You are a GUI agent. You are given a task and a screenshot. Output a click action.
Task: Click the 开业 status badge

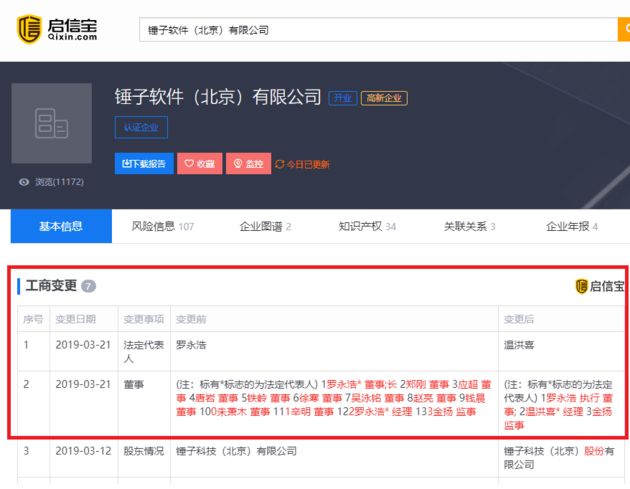[x=342, y=98]
